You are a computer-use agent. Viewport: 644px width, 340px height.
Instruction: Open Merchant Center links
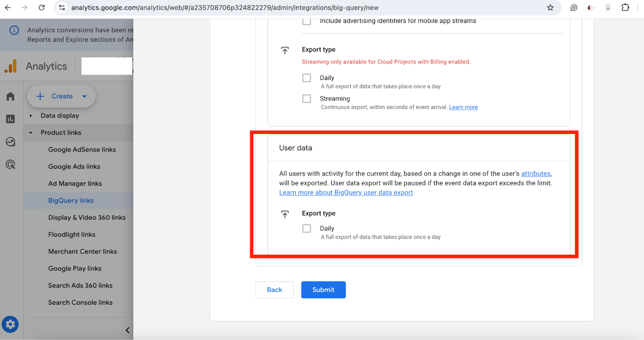(x=83, y=251)
